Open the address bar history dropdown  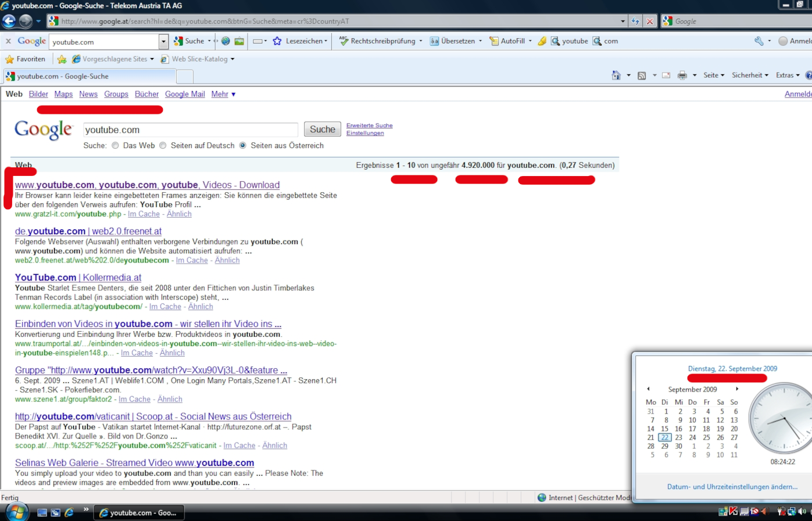[623, 21]
